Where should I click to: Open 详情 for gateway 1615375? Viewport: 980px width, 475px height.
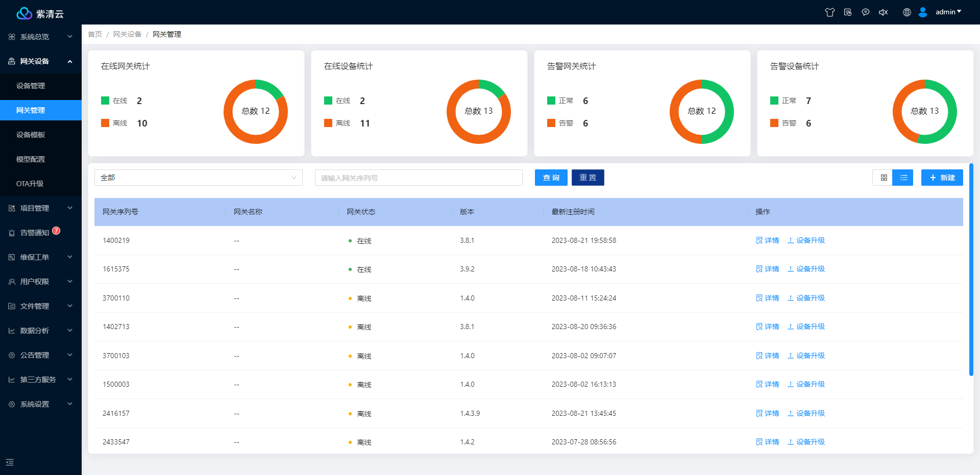[x=768, y=269]
